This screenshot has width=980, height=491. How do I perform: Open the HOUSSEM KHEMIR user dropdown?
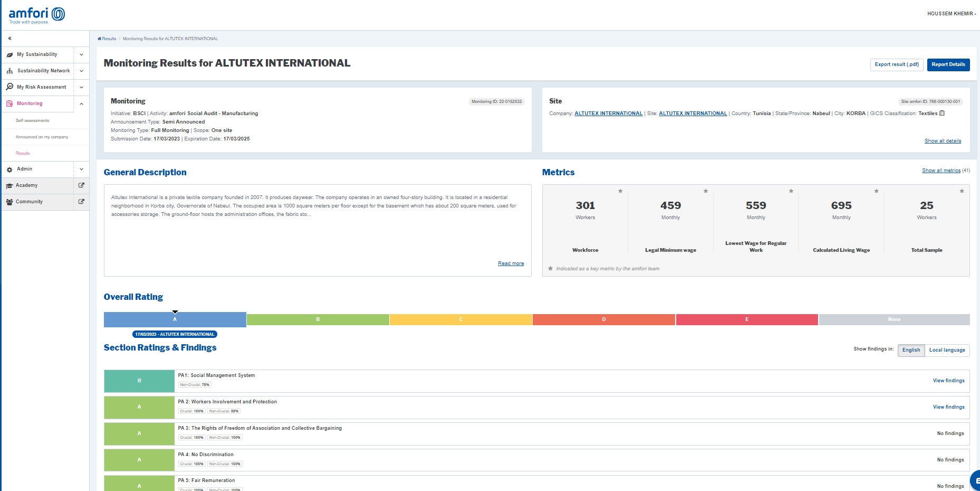click(952, 14)
